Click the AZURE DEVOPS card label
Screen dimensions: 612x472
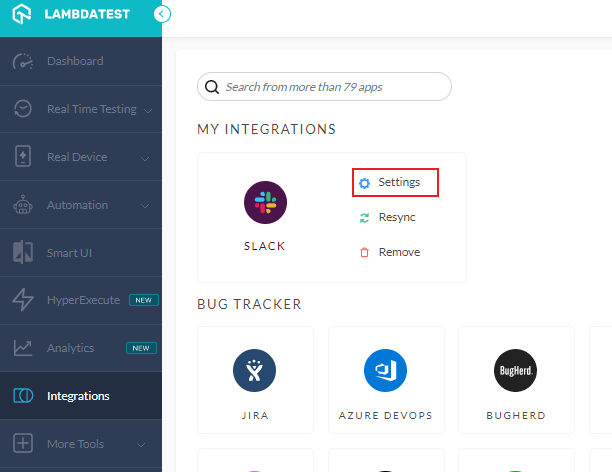(386, 415)
